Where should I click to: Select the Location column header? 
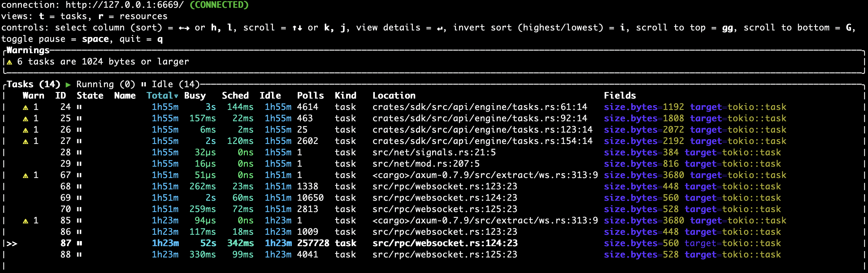(394, 96)
